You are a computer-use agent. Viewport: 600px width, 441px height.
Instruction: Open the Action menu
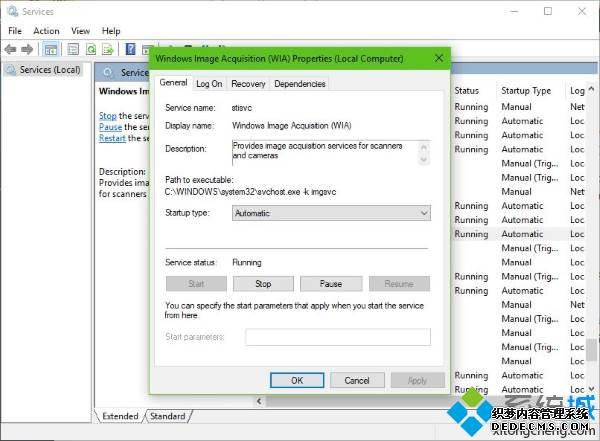(46, 31)
